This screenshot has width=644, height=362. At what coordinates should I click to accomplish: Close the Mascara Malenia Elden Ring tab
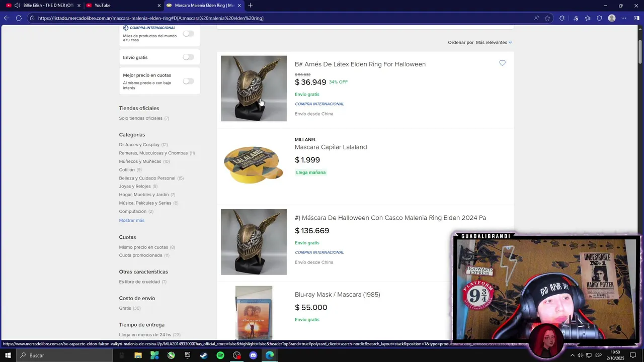239,6
